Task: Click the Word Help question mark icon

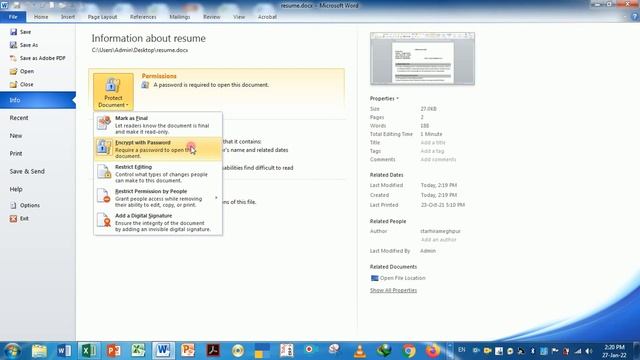Action: click(634, 17)
